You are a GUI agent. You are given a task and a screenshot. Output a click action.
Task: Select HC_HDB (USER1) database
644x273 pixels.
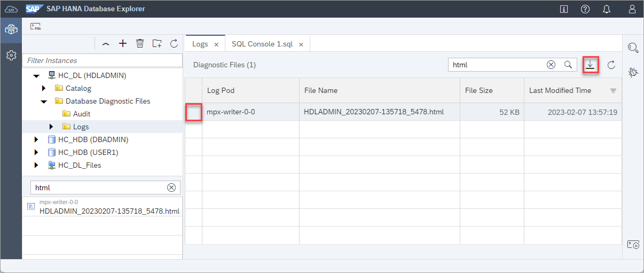[88, 152]
